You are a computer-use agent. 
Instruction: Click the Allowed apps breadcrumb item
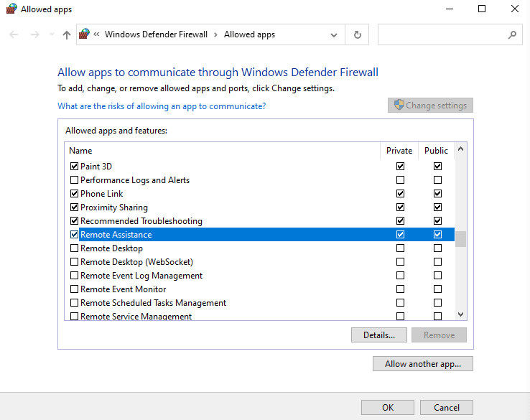coord(249,34)
